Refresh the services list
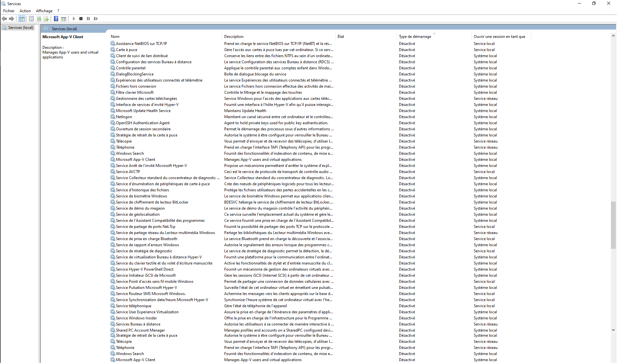The height and width of the screenshot is (364, 618). [x=39, y=19]
